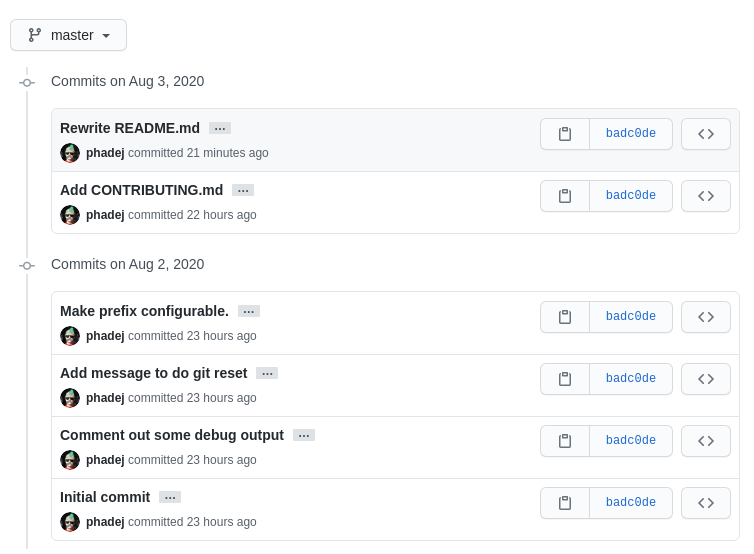This screenshot has height=554, width=754.
Task: Click badc0de hash for Rewrite README.md
Action: (x=631, y=134)
